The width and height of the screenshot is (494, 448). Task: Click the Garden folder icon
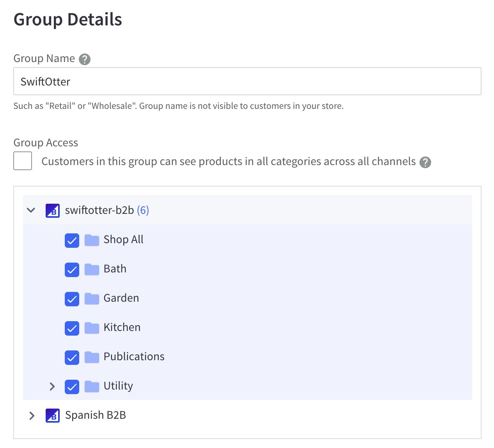(92, 299)
